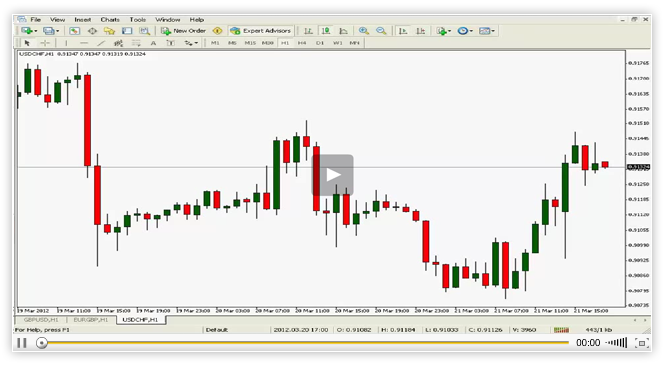Open the Charts menu

coord(110,19)
